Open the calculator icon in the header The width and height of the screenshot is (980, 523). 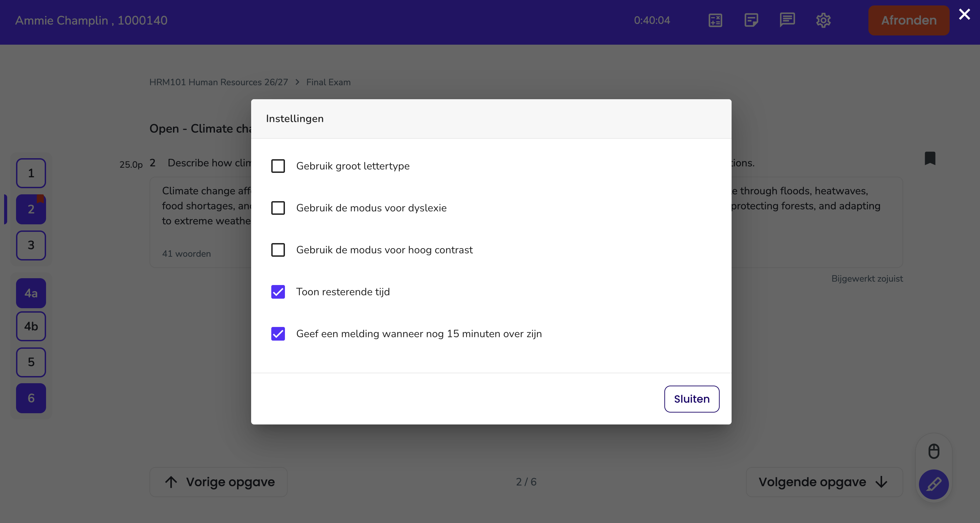[715, 20]
